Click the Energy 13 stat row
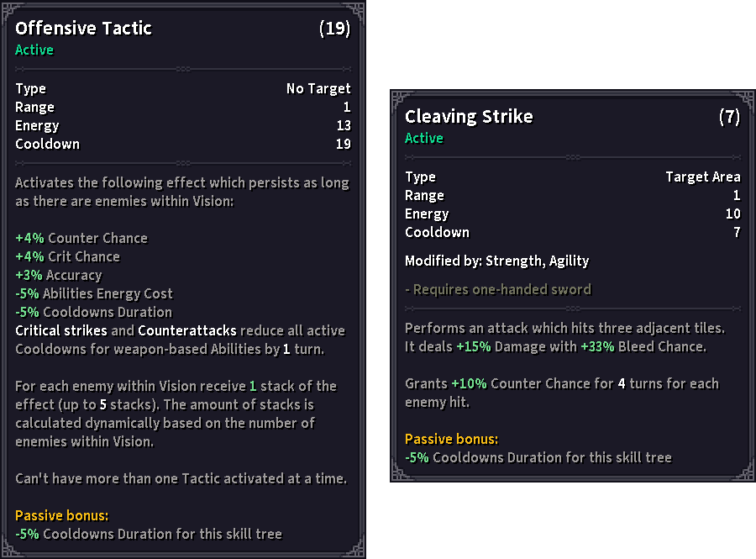The width and height of the screenshot is (756, 559). [x=182, y=126]
